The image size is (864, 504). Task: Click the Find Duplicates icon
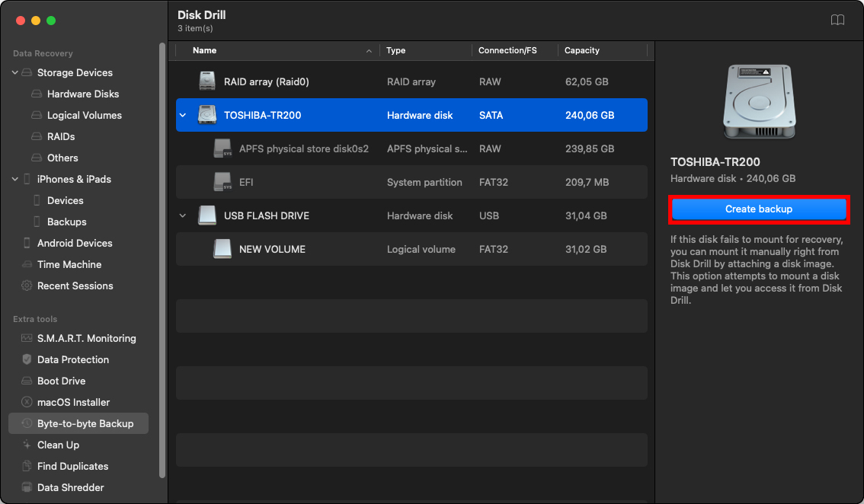(x=27, y=467)
